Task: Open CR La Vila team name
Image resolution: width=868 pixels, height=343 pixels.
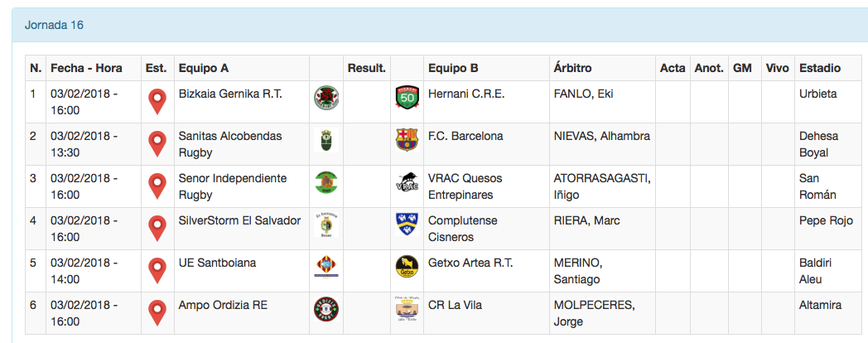Action: coord(455,305)
